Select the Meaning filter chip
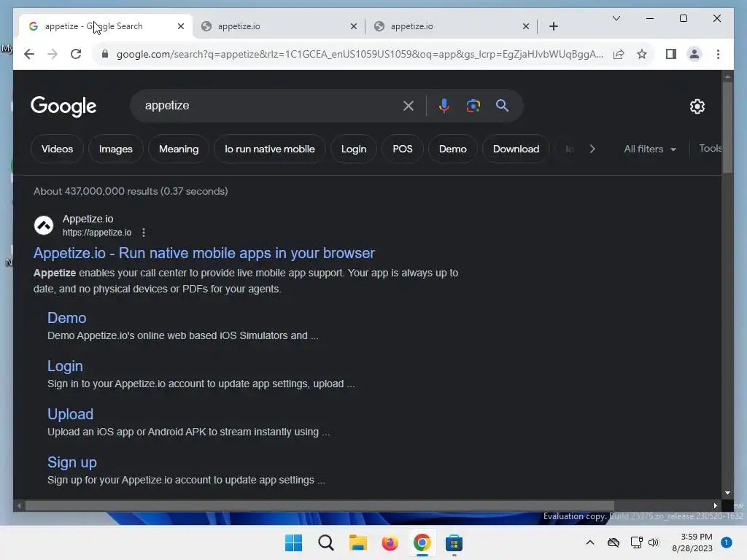This screenshot has height=560, width=747. tap(179, 149)
